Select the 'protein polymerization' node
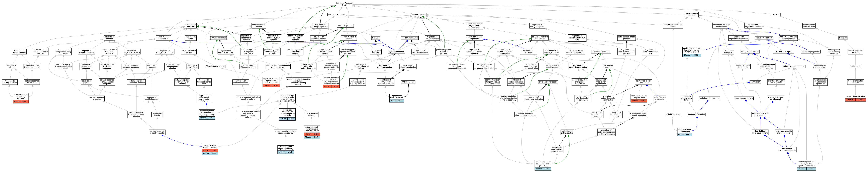The image size is (868, 172). point(548,82)
